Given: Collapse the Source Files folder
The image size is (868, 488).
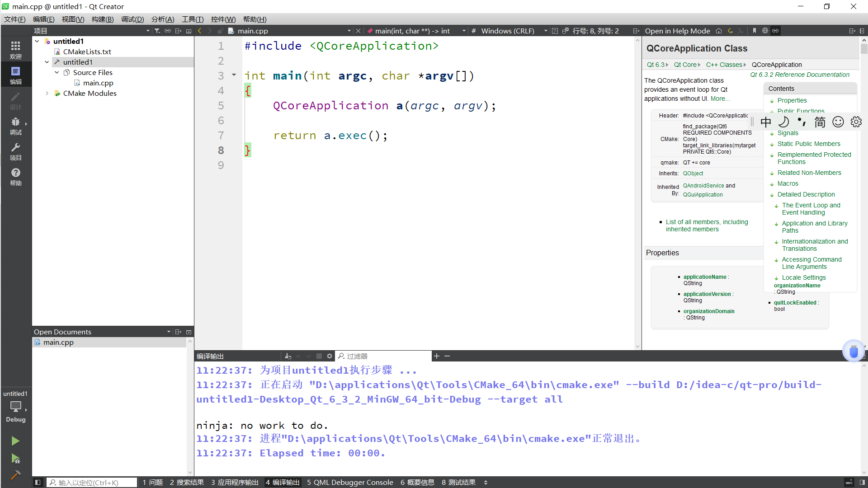Looking at the screenshot, I should 57,72.
